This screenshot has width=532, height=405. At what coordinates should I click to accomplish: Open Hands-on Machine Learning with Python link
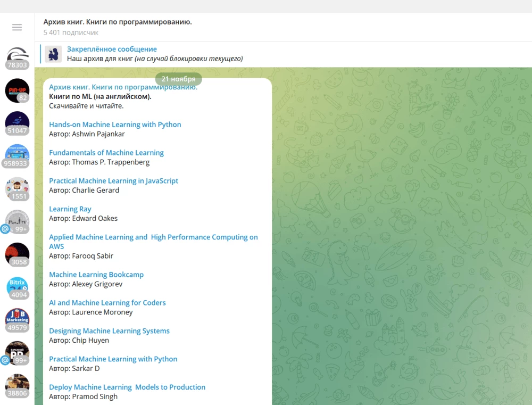115,125
